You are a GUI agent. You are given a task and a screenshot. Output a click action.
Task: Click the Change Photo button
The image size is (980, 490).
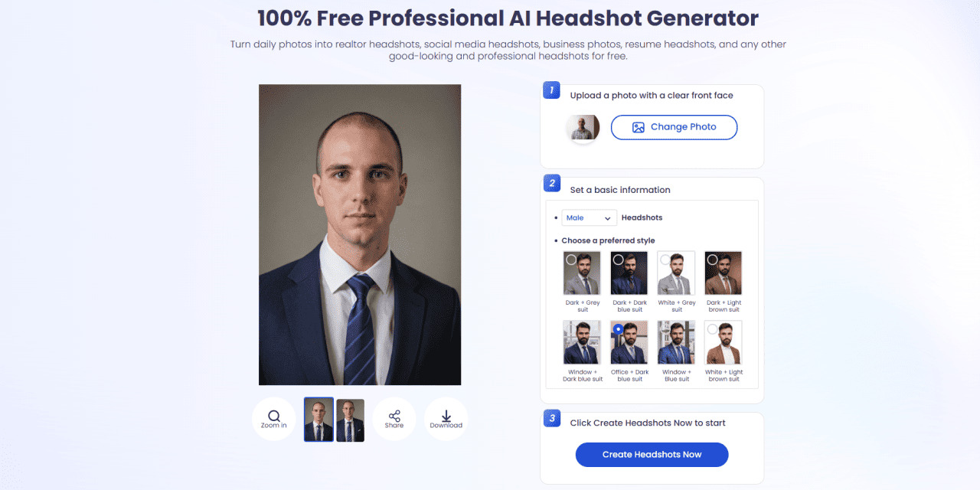point(674,127)
